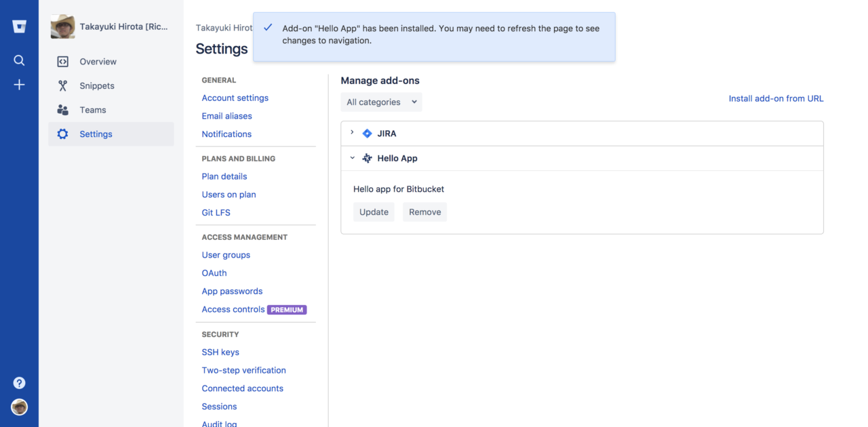This screenshot has height=427, width=868.
Task: Open search via magnifier icon
Action: [x=19, y=60]
